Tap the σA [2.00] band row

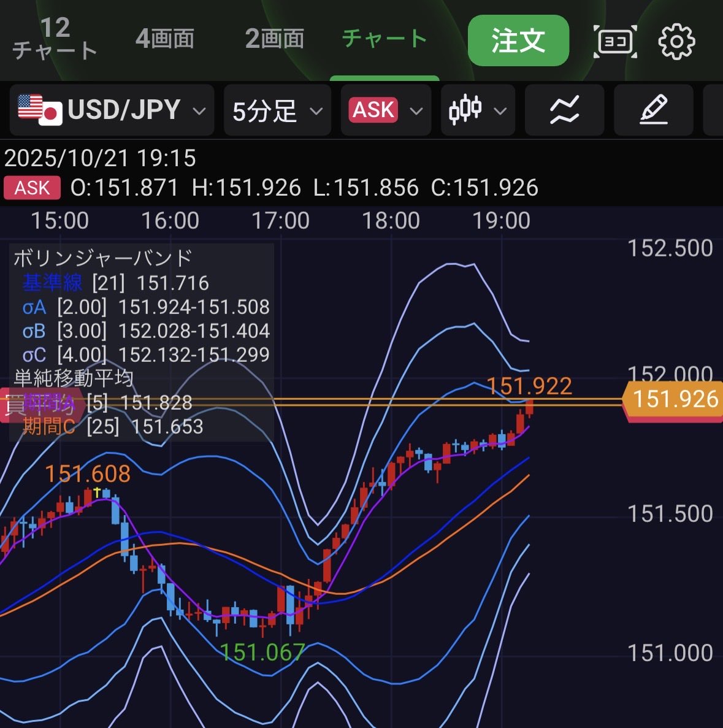tap(146, 307)
